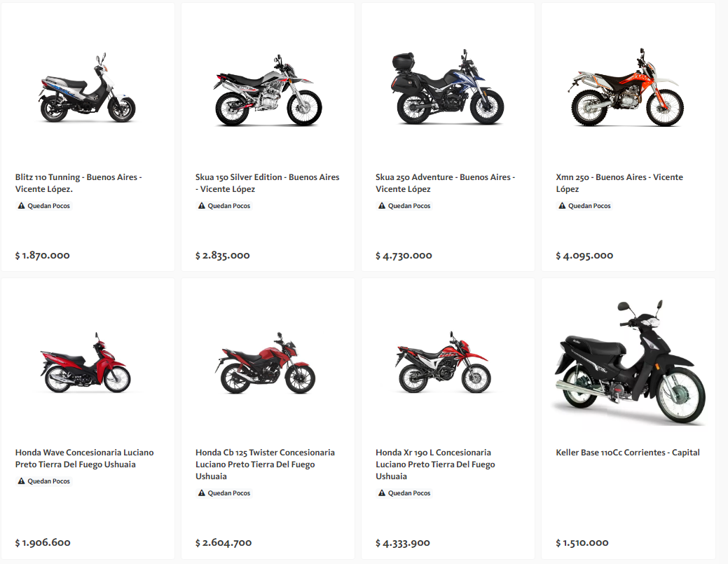This screenshot has width=728, height=564.
Task: Click the Xmn 250 Buenos Aires title
Action: coord(619,183)
